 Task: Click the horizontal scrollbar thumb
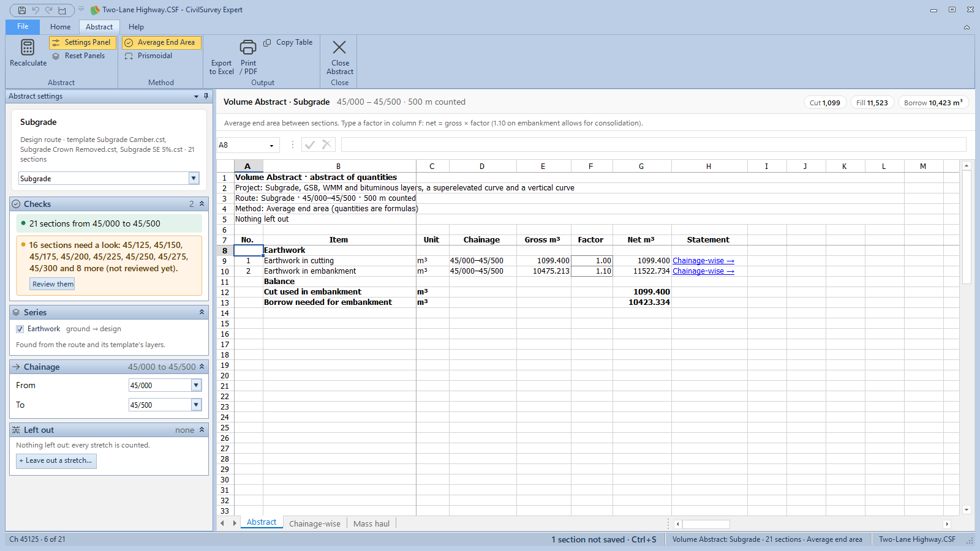click(x=706, y=524)
